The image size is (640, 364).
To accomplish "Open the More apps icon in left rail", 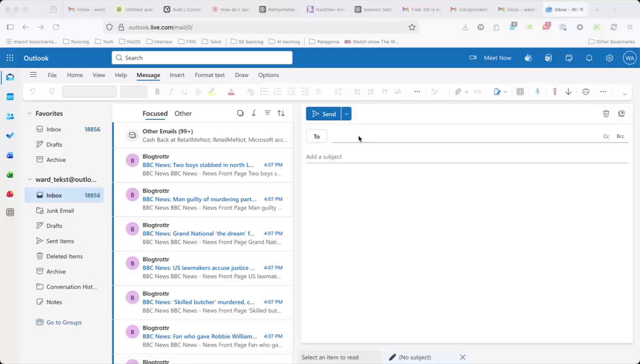I will pyautogui.click(x=10, y=212).
